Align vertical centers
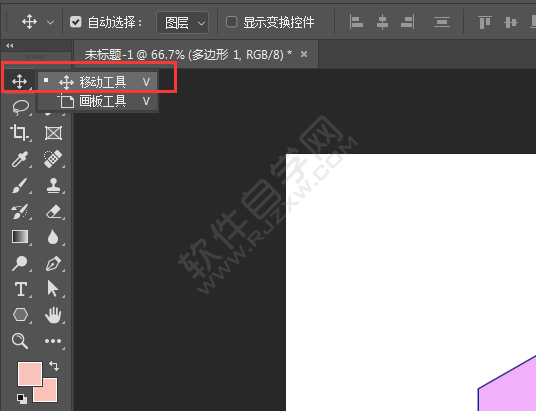The width and height of the screenshot is (536, 411). [x=511, y=23]
